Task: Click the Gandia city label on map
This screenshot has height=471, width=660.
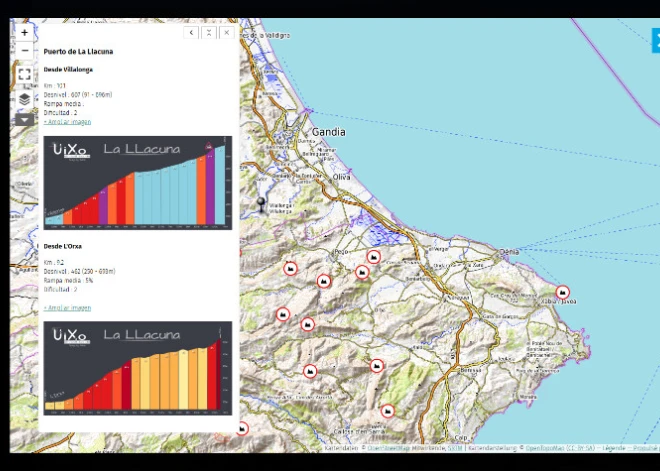Action: (x=328, y=132)
